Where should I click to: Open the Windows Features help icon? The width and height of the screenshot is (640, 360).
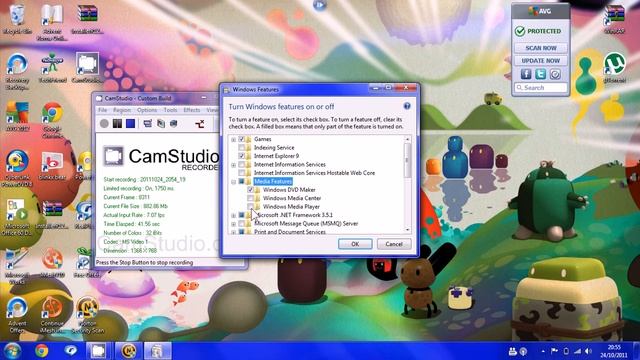tap(407, 106)
